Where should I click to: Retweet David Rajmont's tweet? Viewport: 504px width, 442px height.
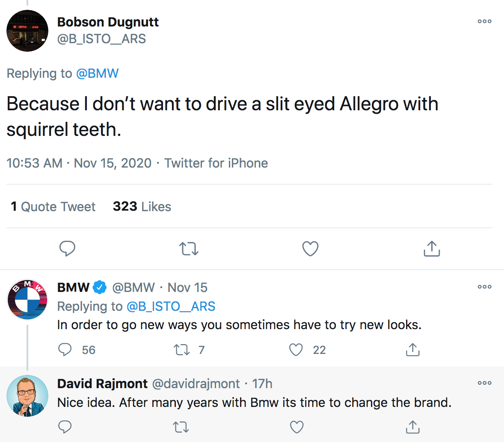click(x=181, y=426)
